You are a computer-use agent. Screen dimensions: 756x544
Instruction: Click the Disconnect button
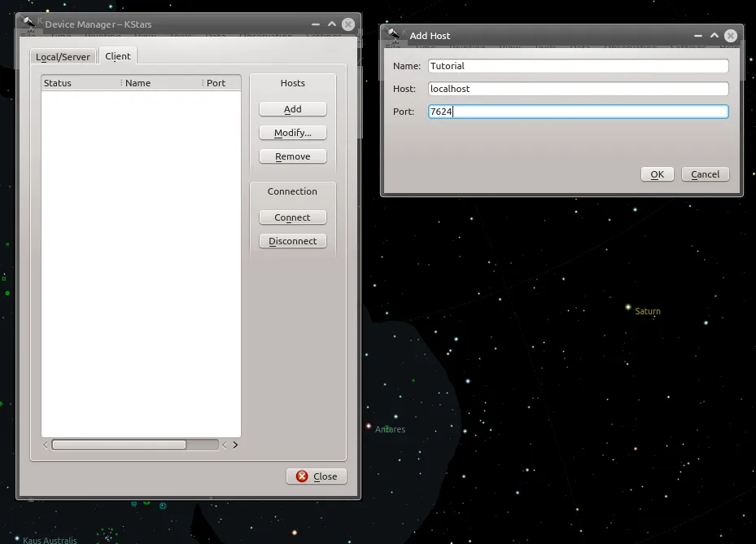click(x=293, y=241)
